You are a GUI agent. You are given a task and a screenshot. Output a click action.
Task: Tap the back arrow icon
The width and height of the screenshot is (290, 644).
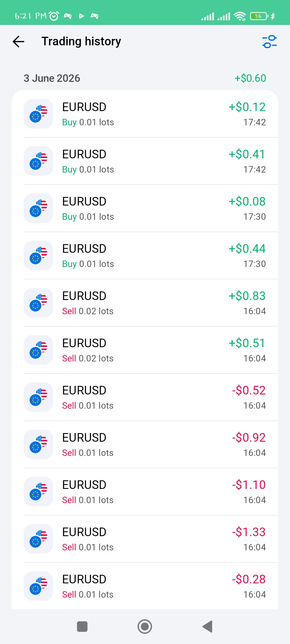(x=19, y=42)
